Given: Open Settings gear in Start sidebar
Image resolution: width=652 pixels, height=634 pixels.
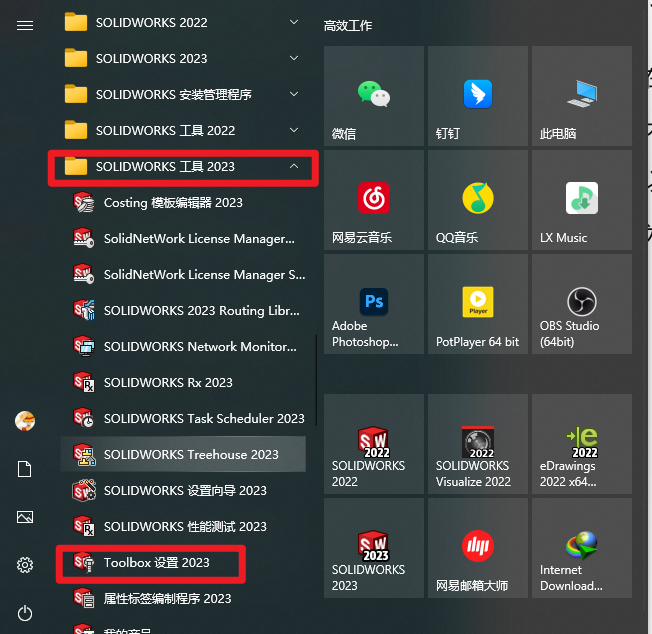Looking at the screenshot, I should point(25,565).
